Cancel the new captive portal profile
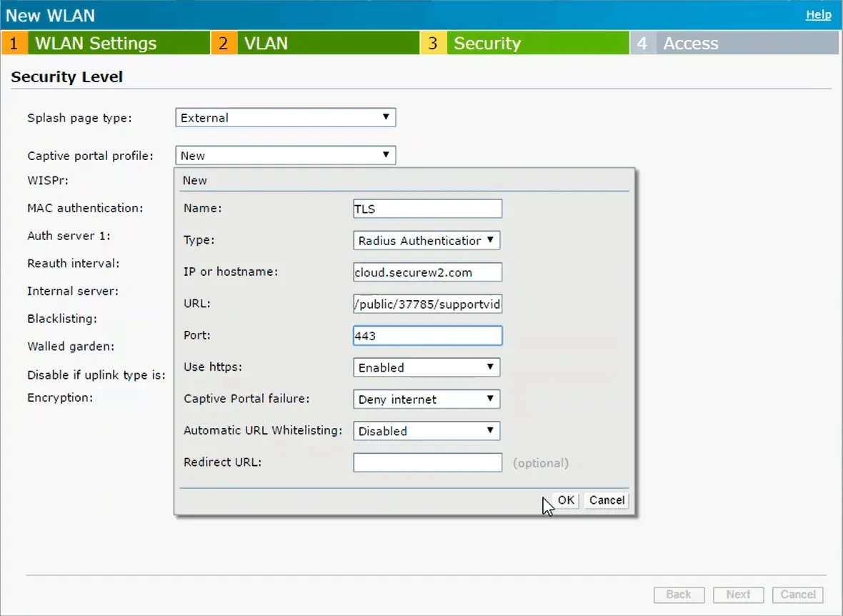843x616 pixels. click(607, 500)
